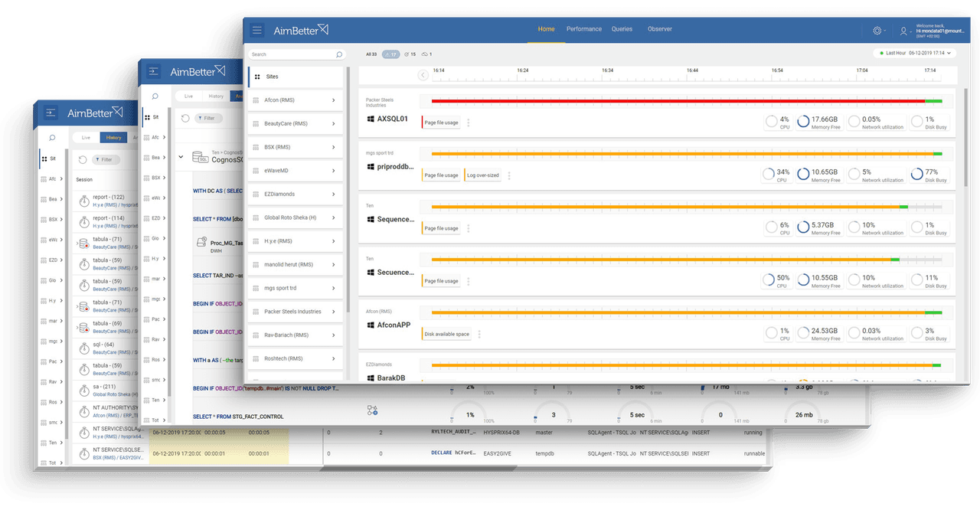Click sidebar toggle icon in back-left window header
Viewport: 980px width, 510px height.
(50, 113)
